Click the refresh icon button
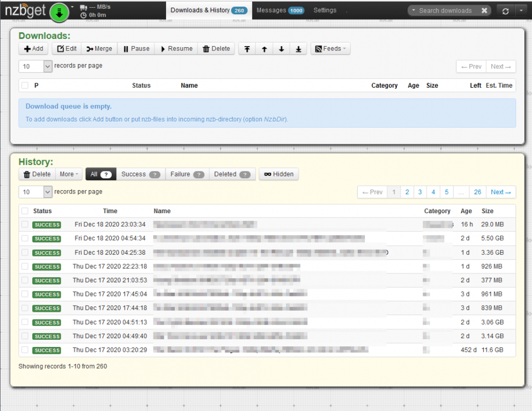 tap(505, 11)
